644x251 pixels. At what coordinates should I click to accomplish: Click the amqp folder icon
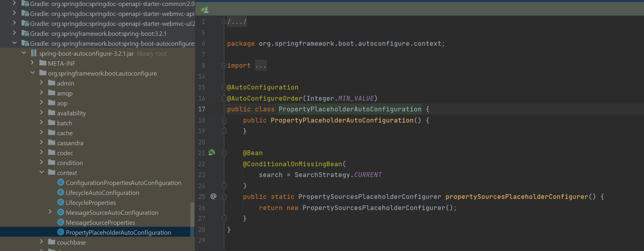[x=52, y=93]
